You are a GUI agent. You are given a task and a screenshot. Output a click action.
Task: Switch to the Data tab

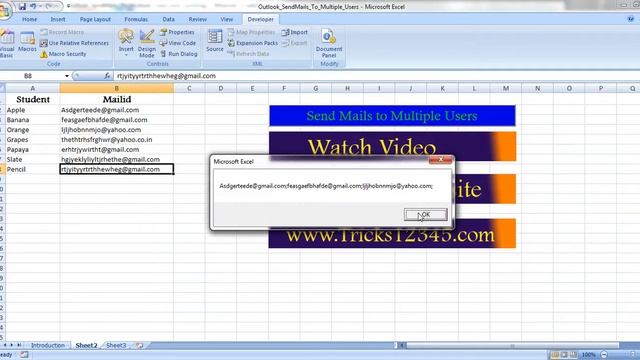point(168,19)
